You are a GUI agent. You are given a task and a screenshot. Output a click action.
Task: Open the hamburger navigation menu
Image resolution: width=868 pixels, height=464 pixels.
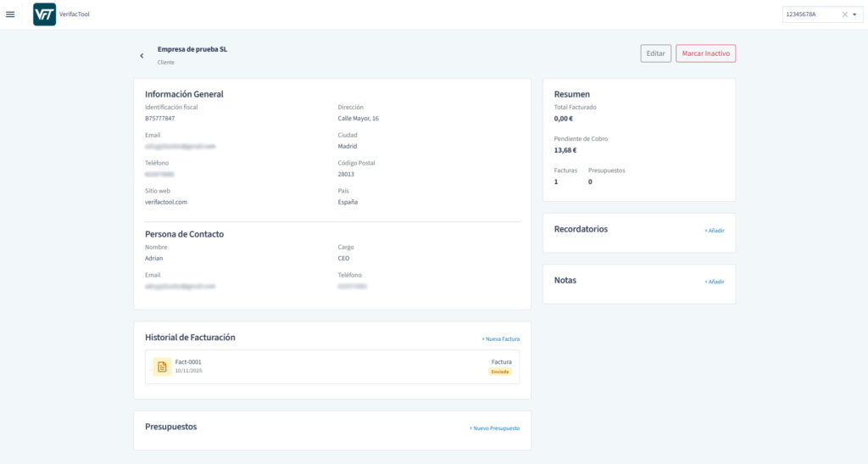pos(10,14)
